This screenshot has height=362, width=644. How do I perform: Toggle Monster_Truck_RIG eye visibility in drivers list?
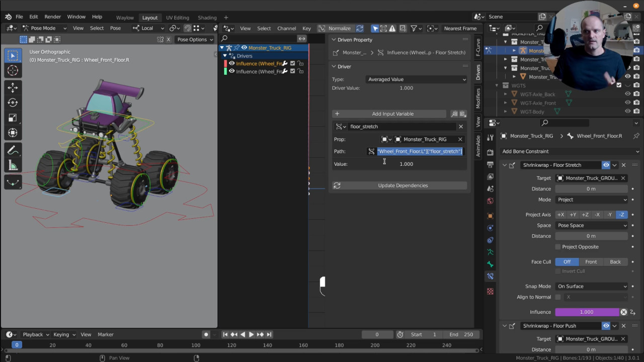pos(244,48)
